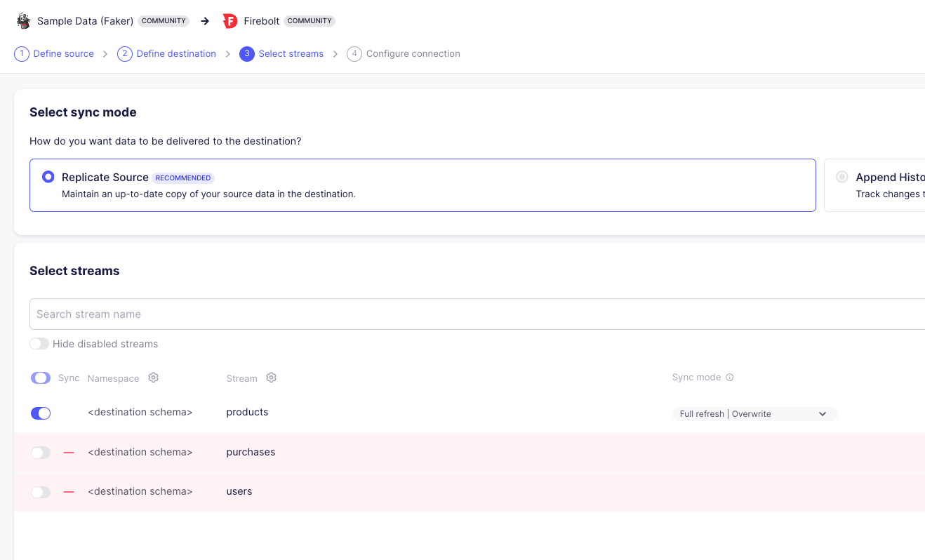Enable sync for purchases stream

click(x=41, y=453)
